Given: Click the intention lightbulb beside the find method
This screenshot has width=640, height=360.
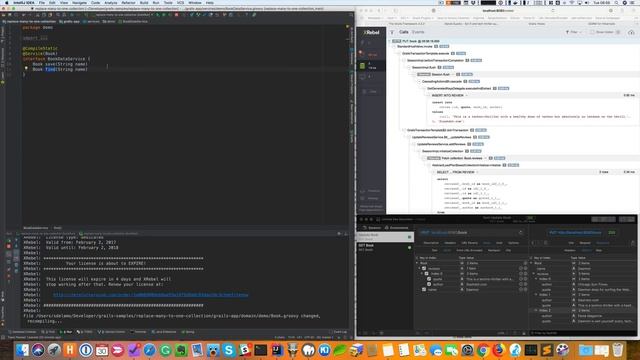Looking at the screenshot, I should click(x=26, y=69).
